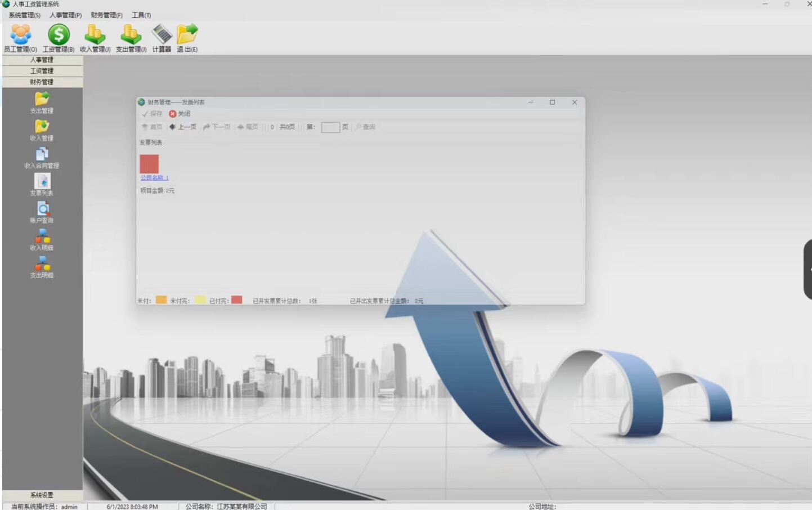The height and width of the screenshot is (510, 812).
Task: Expand the 人事管理 sidebar section
Action: click(42, 60)
